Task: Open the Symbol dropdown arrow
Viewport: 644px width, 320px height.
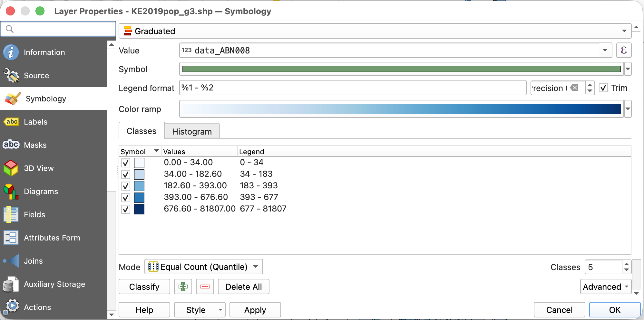Action: click(x=628, y=69)
